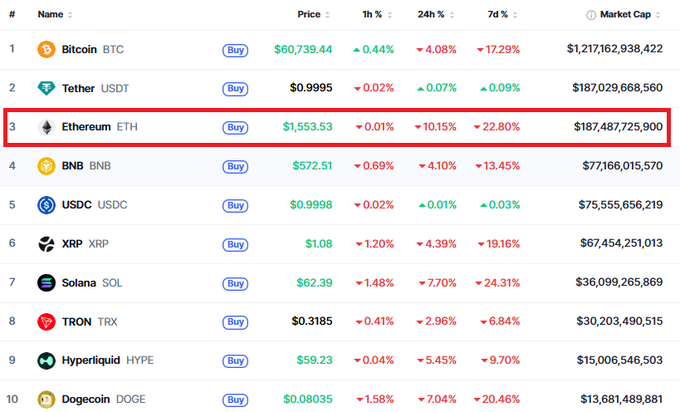Click the BNB coin logo

[46, 166]
